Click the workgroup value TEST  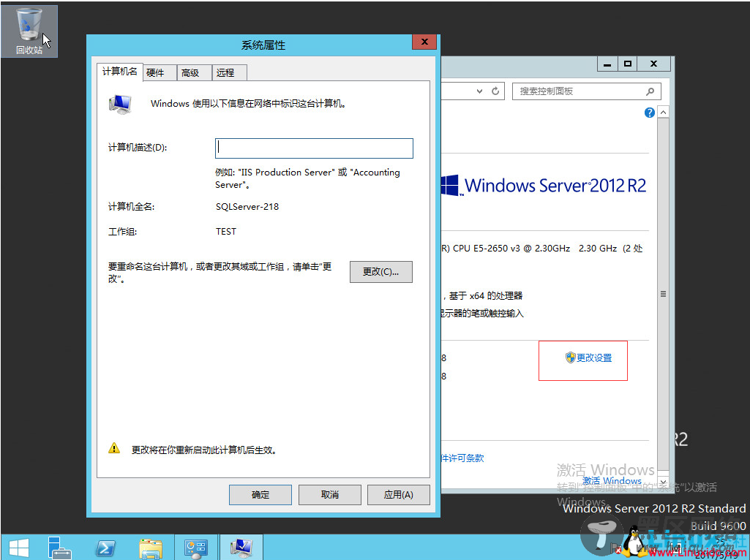pos(226,232)
